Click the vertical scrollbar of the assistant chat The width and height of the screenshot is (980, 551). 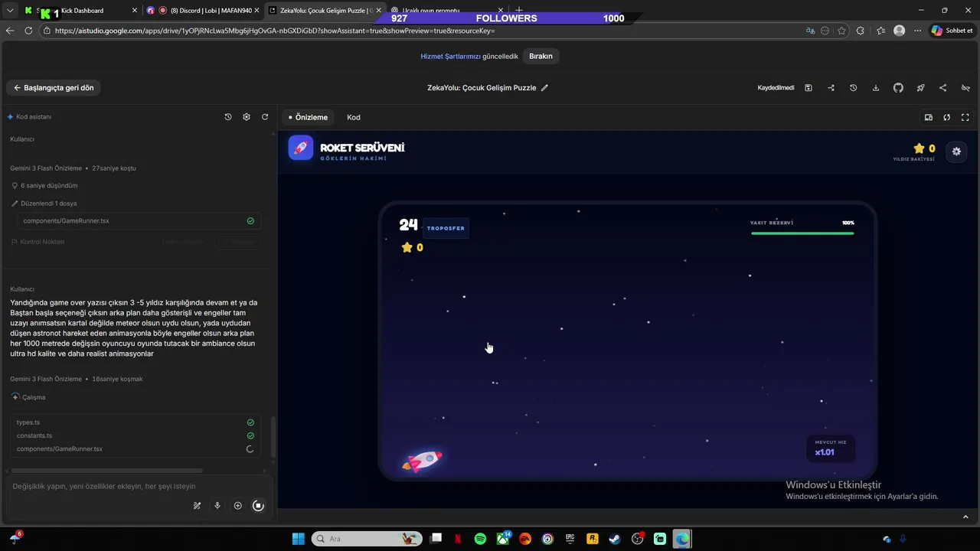click(273, 436)
